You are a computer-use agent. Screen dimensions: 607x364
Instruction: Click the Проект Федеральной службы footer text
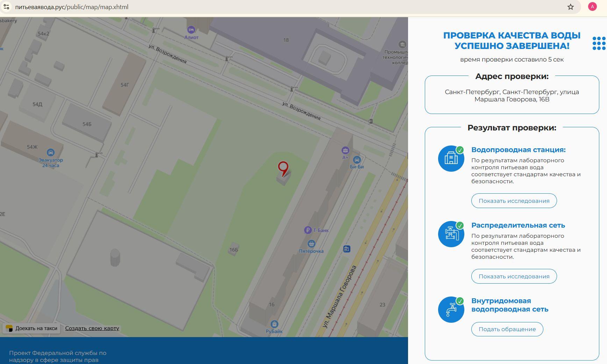[58, 356]
